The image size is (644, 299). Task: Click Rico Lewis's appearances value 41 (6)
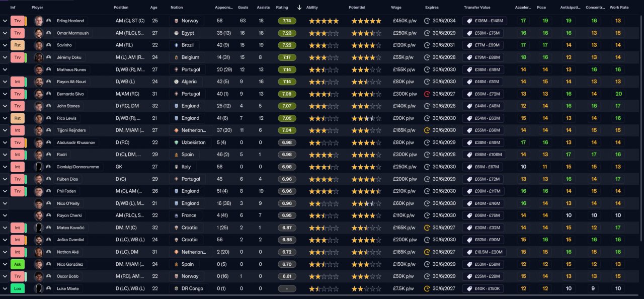coord(223,118)
